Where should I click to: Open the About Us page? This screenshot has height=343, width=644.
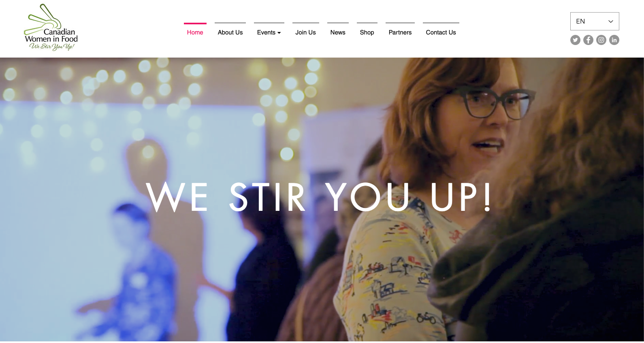[x=230, y=32]
